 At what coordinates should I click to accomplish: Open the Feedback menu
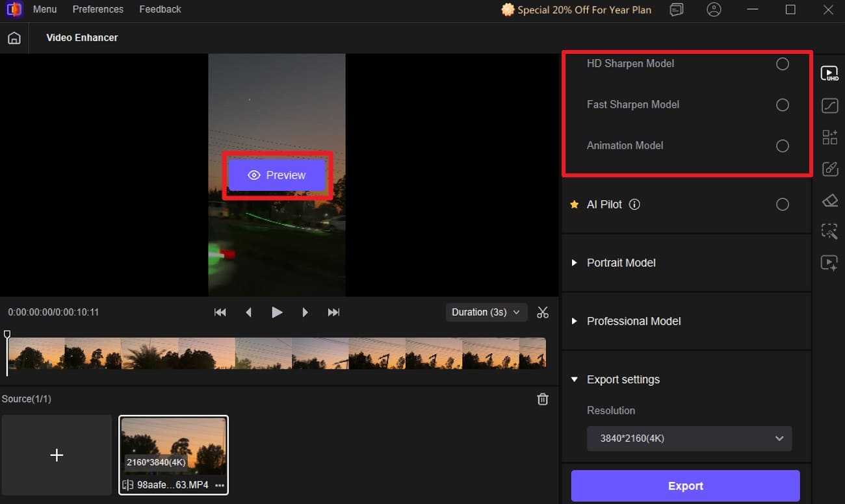click(x=160, y=9)
